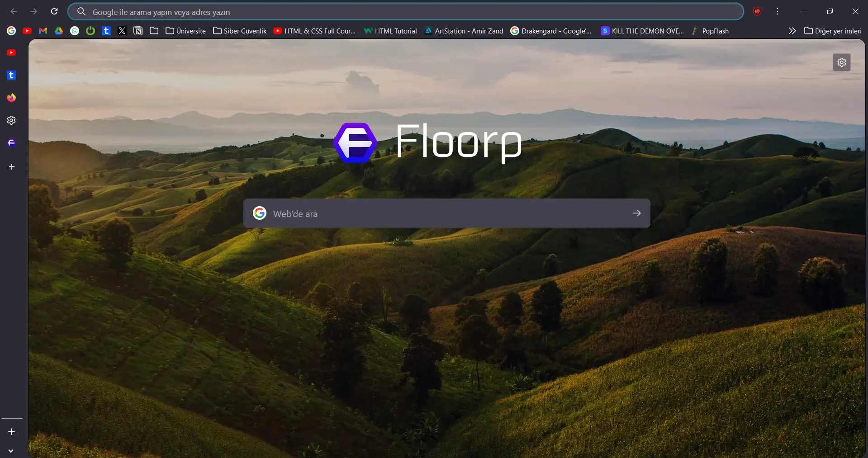Open YouTube panel in the sidebar

pyautogui.click(x=12, y=52)
